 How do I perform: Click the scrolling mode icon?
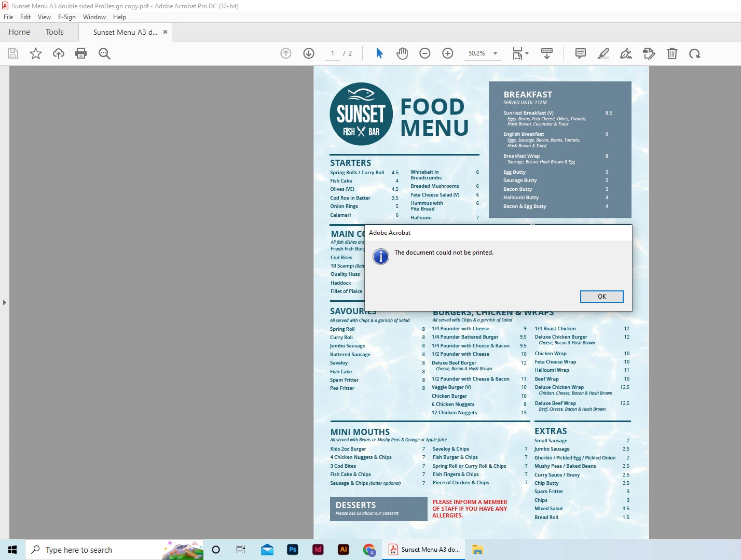(546, 53)
